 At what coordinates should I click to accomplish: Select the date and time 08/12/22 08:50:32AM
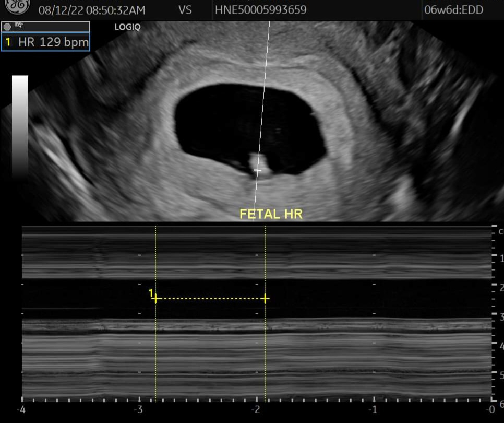tap(92, 10)
